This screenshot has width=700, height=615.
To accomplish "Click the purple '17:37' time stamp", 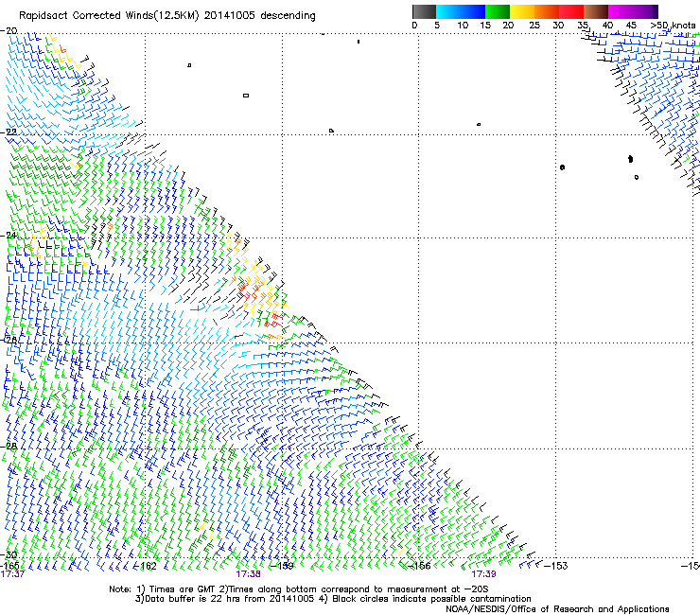I will [x=12, y=574].
